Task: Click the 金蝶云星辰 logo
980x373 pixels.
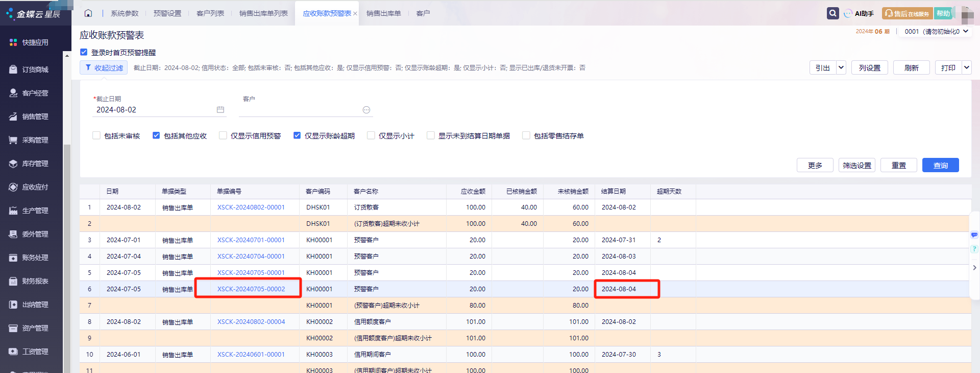Action: click(x=33, y=14)
